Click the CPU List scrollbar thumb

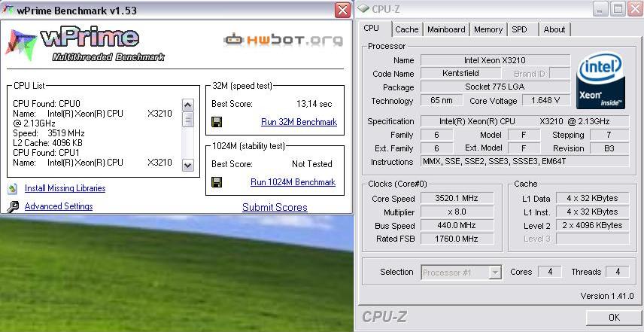187,119
